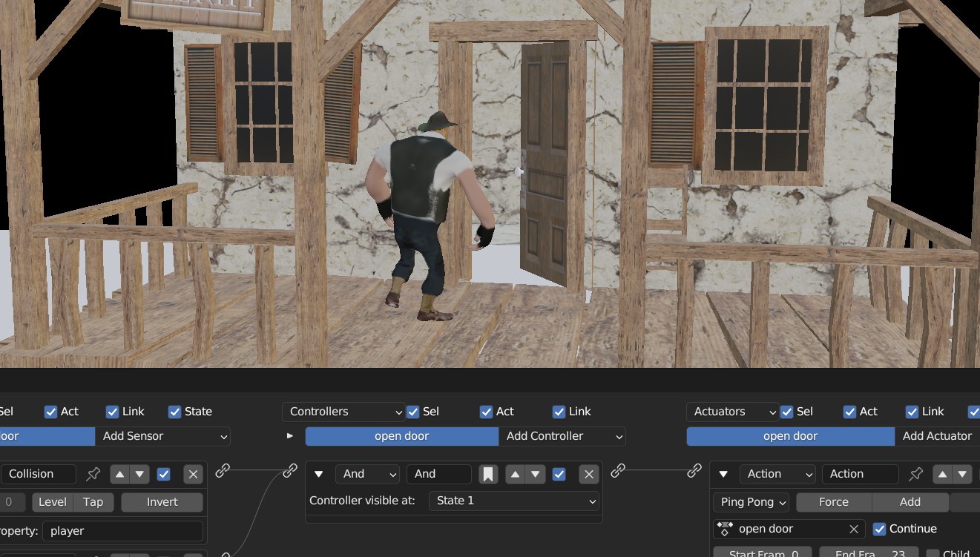The height and width of the screenshot is (557, 980).
Task: Clear the open door action field
Action: [x=853, y=529]
